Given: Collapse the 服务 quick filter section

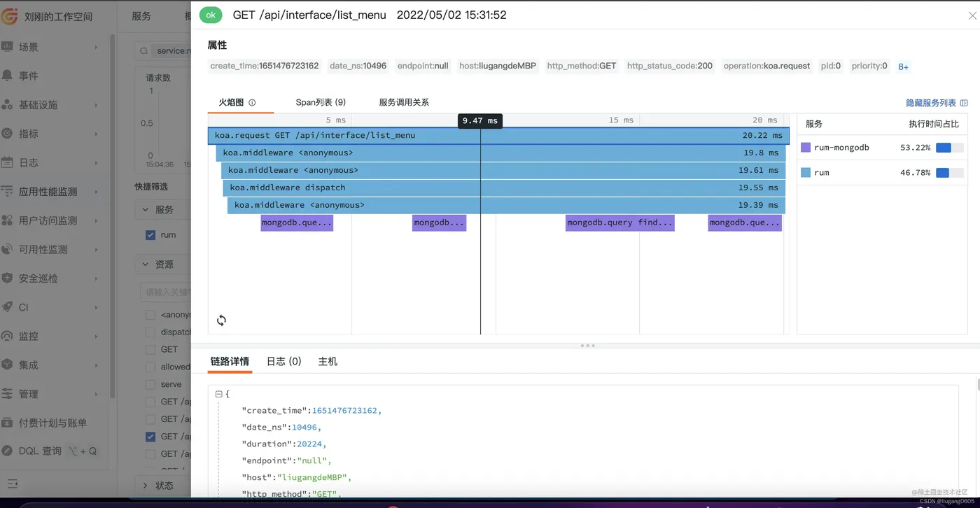Looking at the screenshot, I should tap(145, 209).
